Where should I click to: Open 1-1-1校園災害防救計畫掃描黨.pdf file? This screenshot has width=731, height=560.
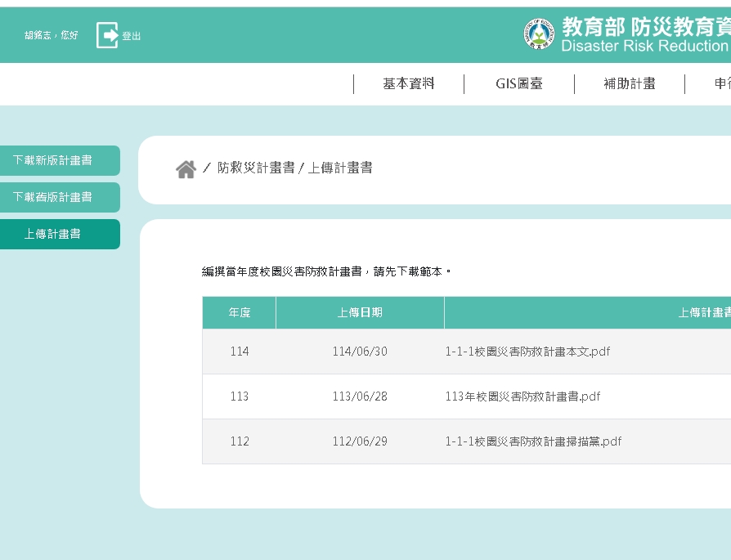pyautogui.click(x=533, y=441)
